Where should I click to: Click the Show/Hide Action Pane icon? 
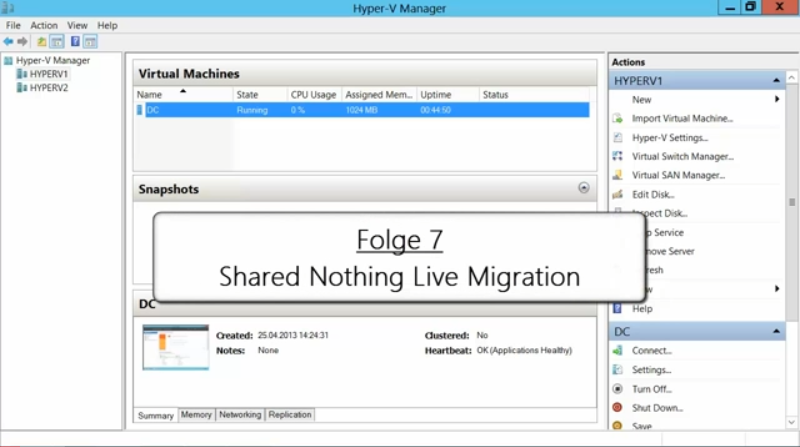[90, 42]
